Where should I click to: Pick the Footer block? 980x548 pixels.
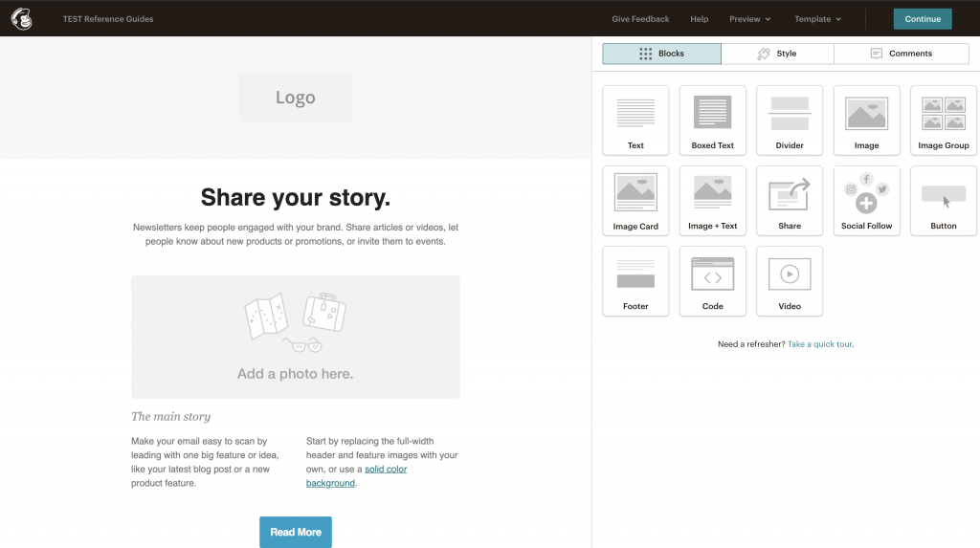pyautogui.click(x=635, y=281)
